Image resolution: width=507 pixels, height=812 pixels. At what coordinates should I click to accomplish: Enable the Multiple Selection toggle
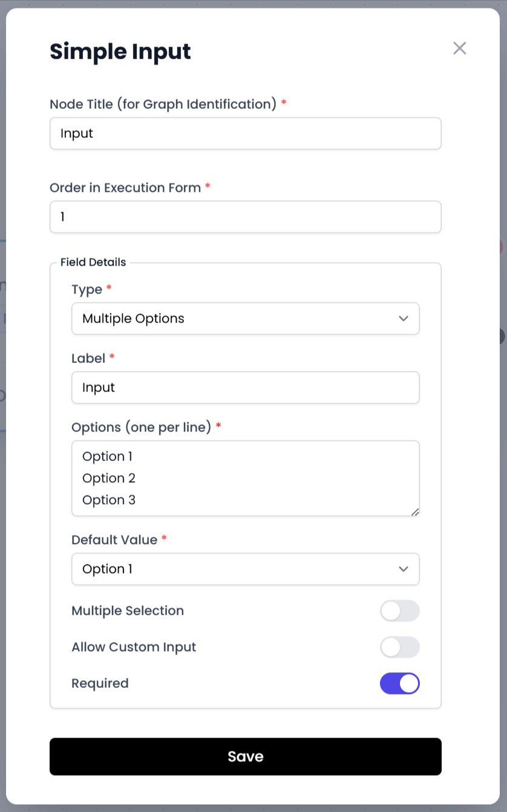click(x=399, y=611)
